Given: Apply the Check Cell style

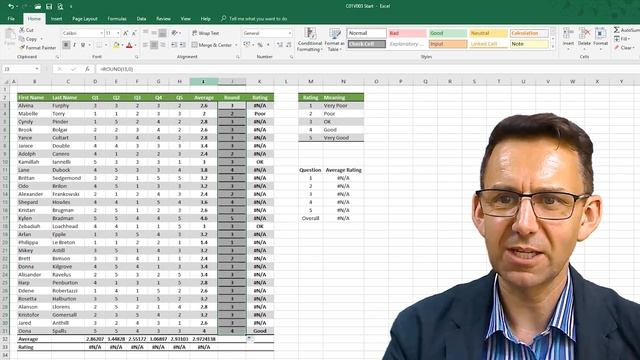Looking at the screenshot, I should tap(367, 44).
